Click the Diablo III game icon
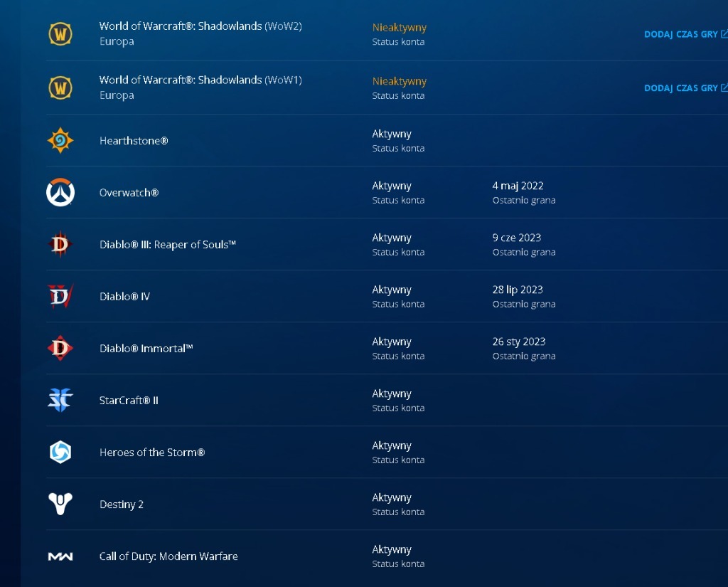This screenshot has width=728, height=587. 60,244
